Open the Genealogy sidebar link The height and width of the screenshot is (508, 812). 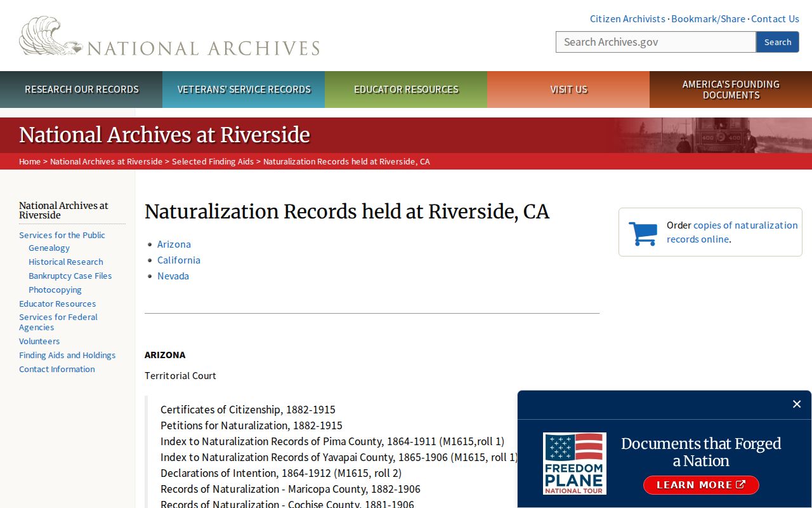pyautogui.click(x=49, y=248)
